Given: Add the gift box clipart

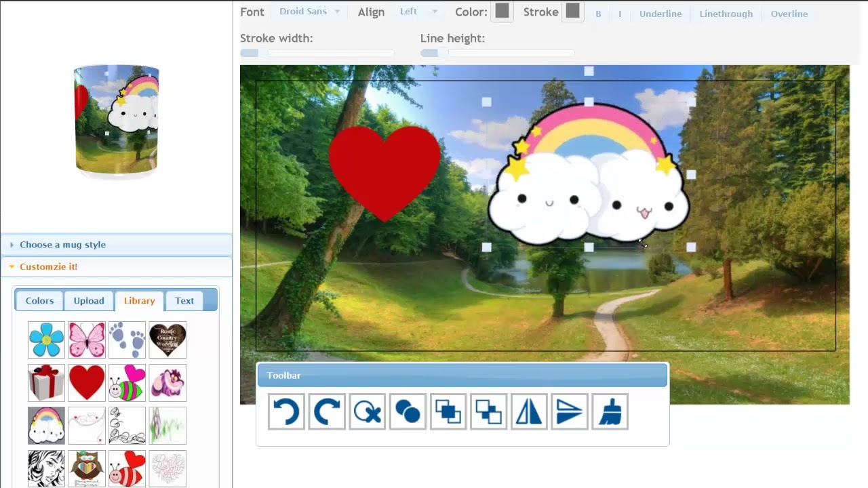Looking at the screenshot, I should [46, 383].
